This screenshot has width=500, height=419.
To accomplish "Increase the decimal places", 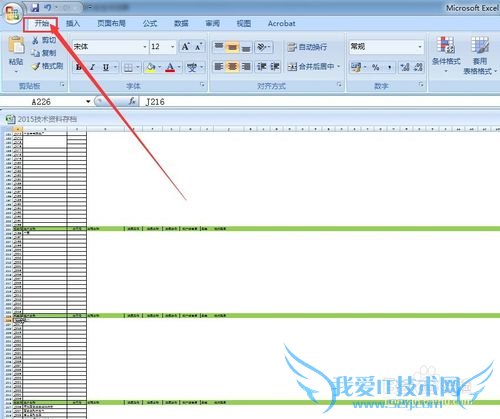I will click(405, 67).
